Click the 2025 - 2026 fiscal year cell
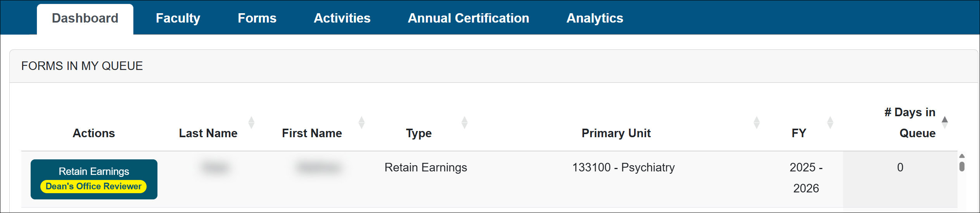 (806, 178)
